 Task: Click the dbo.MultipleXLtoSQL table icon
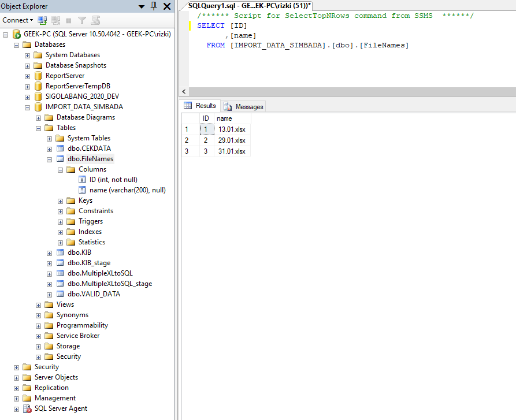click(60, 273)
